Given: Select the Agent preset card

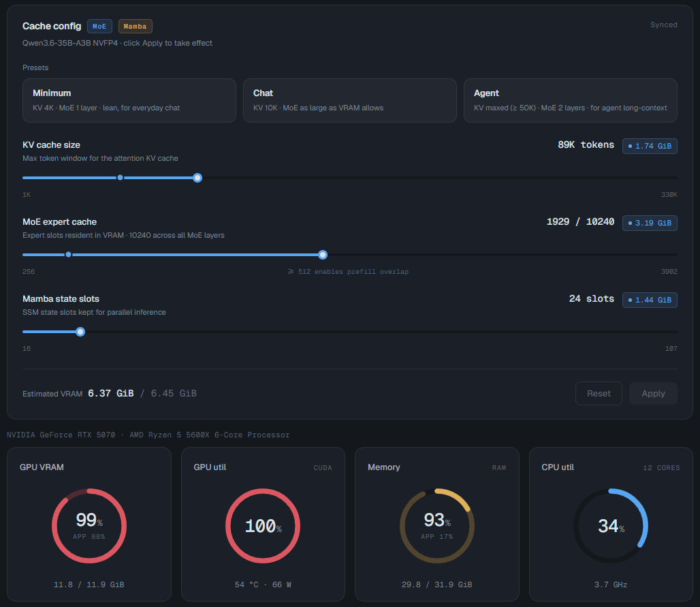Looking at the screenshot, I should pyautogui.click(x=570, y=101).
